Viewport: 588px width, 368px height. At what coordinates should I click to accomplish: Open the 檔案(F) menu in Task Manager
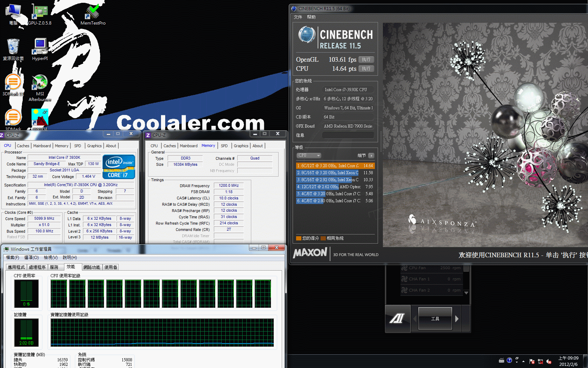click(x=13, y=258)
